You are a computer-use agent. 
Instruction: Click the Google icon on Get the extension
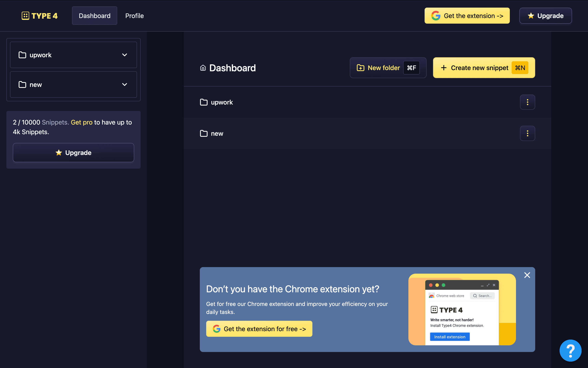click(x=436, y=16)
